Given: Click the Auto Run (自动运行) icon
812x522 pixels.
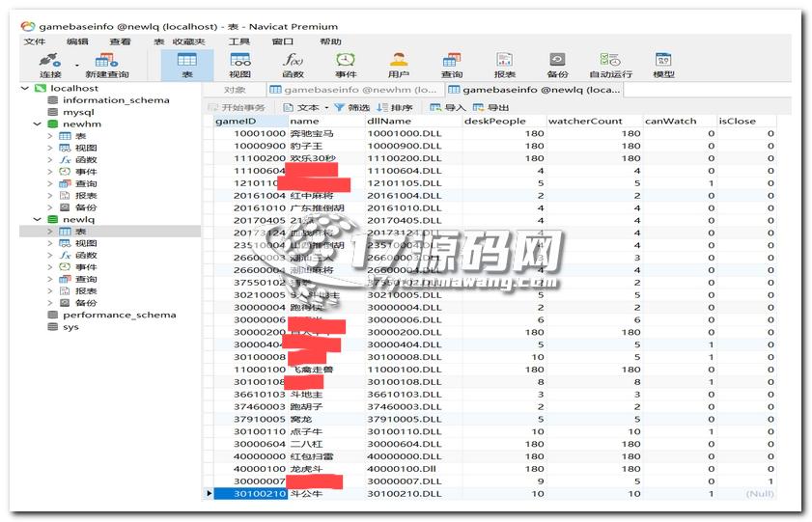Looking at the screenshot, I should tap(610, 65).
